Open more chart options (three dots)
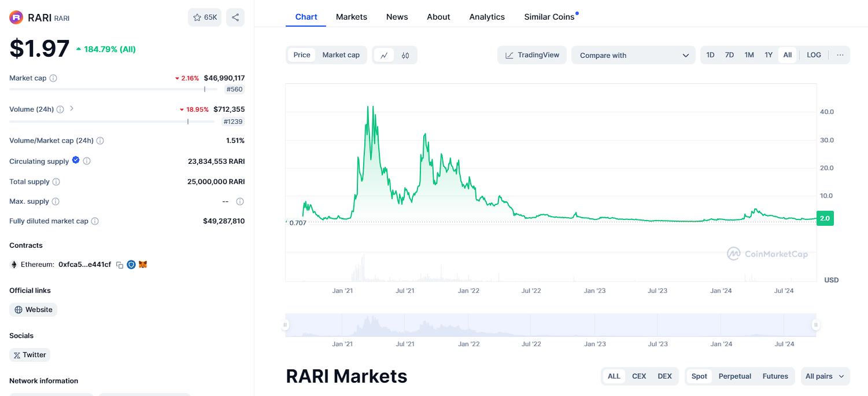The height and width of the screenshot is (396, 868). 840,55
